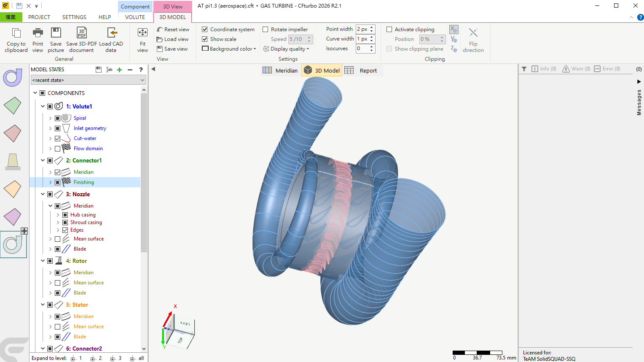
Task: Click the message filter funnel icon
Action: pos(524,69)
